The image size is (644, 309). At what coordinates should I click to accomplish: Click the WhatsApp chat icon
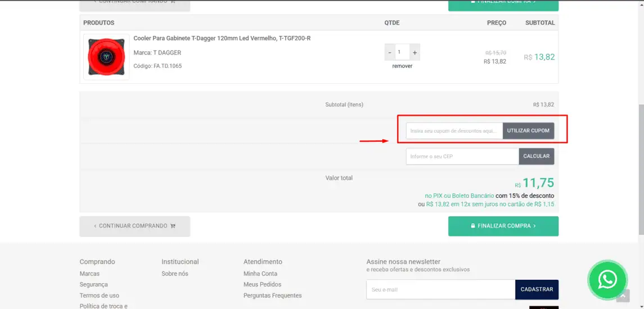point(607,280)
